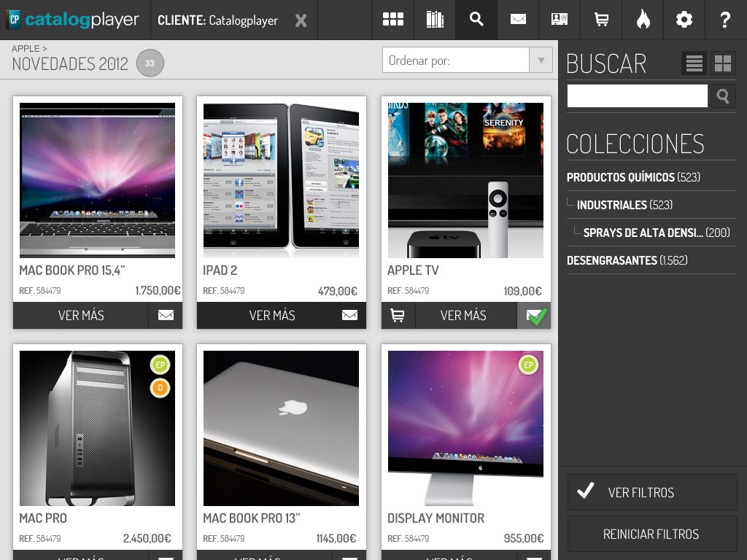Click the 1.750,00€ price
Viewport: 747px width, 560px height.
click(x=158, y=290)
